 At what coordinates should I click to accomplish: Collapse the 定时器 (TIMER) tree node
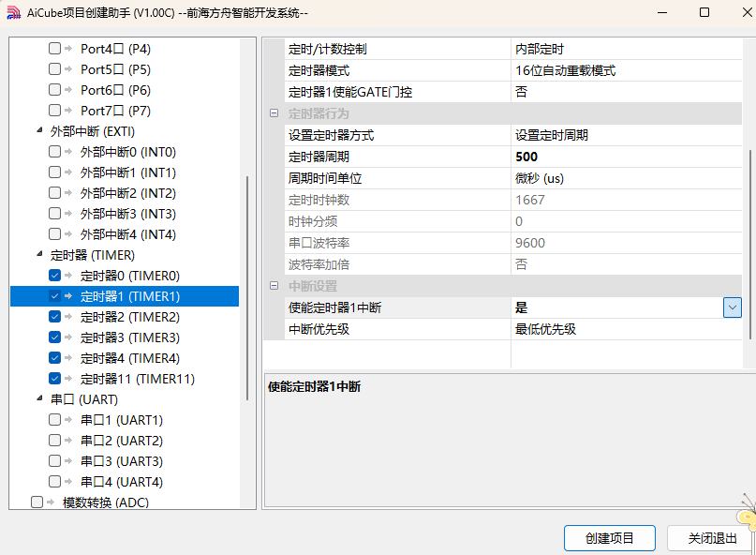(x=39, y=254)
